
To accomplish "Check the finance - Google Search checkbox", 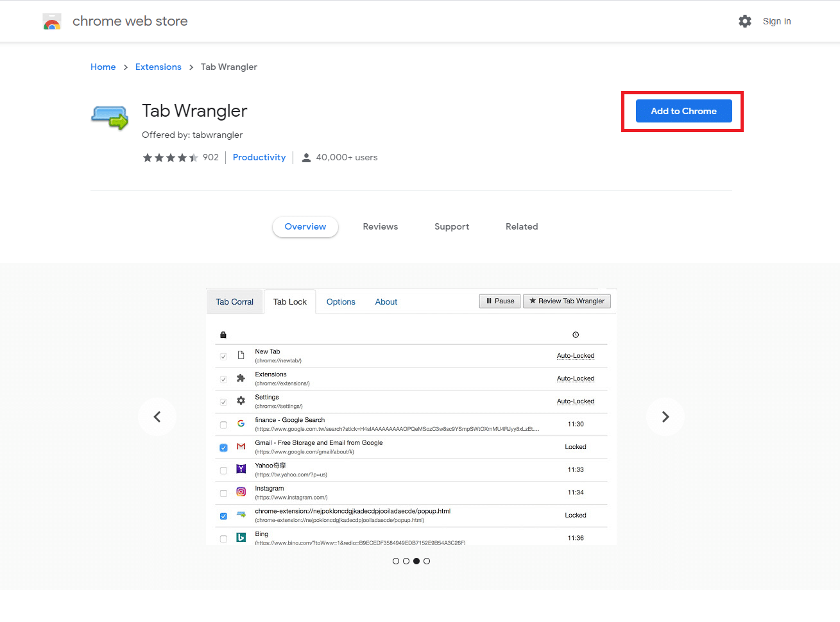I will click(x=223, y=425).
